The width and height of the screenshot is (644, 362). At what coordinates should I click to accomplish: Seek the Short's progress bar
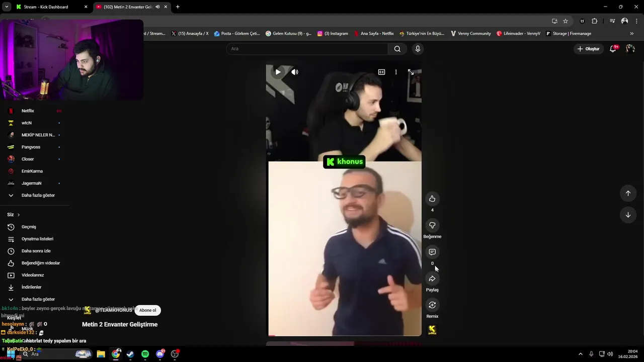tap(344, 335)
